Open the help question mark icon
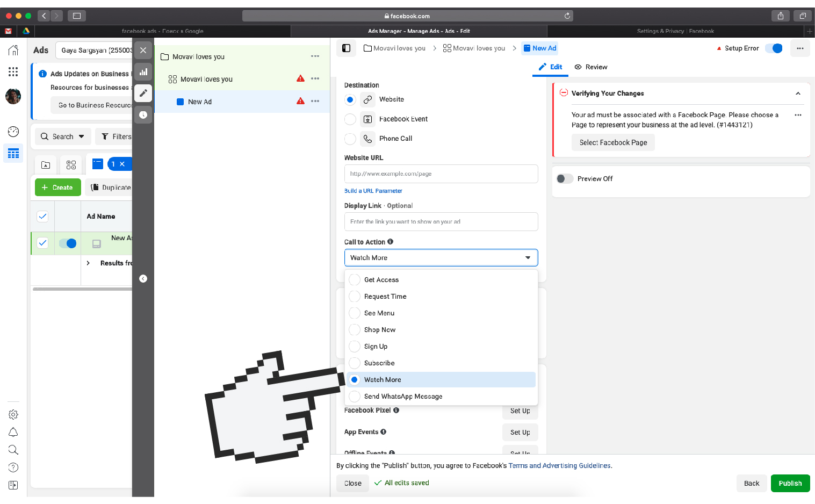 point(13,467)
